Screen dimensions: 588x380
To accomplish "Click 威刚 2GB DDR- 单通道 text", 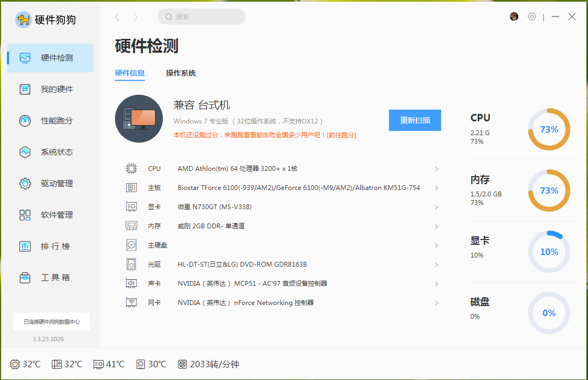I will click(x=211, y=226).
